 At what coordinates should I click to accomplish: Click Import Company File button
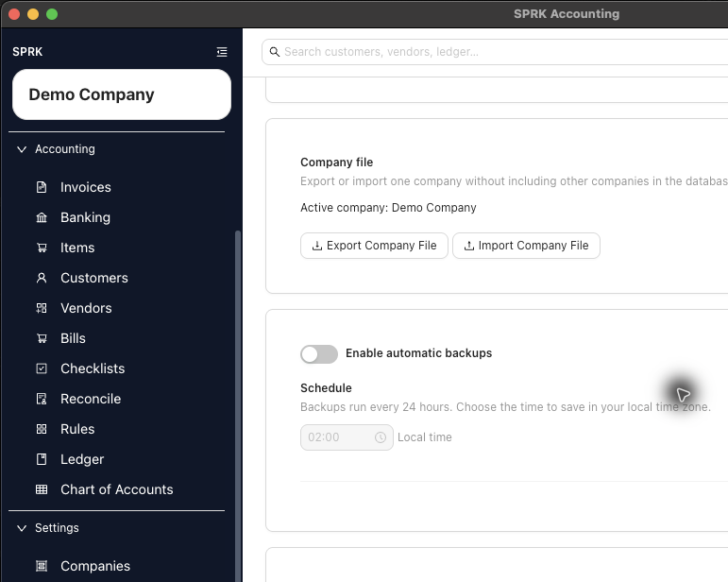(526, 246)
